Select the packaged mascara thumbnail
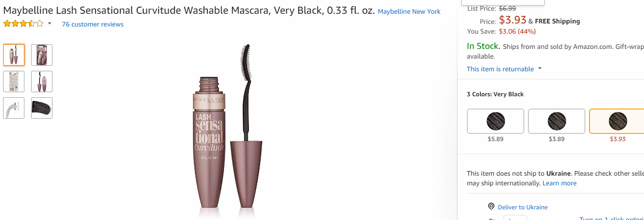The height and width of the screenshot is (220, 644). [x=42, y=55]
